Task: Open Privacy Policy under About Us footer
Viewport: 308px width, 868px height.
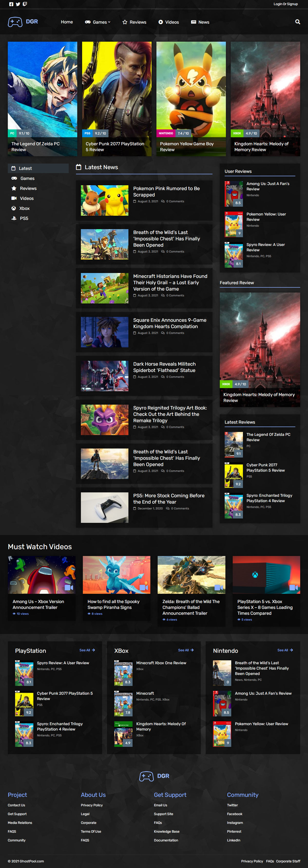Action: 92,805
